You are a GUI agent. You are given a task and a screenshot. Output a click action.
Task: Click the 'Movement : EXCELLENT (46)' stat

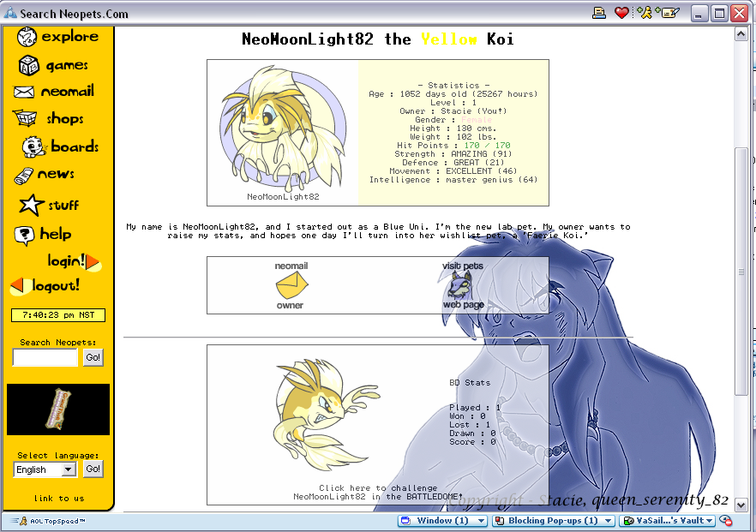[453, 171]
